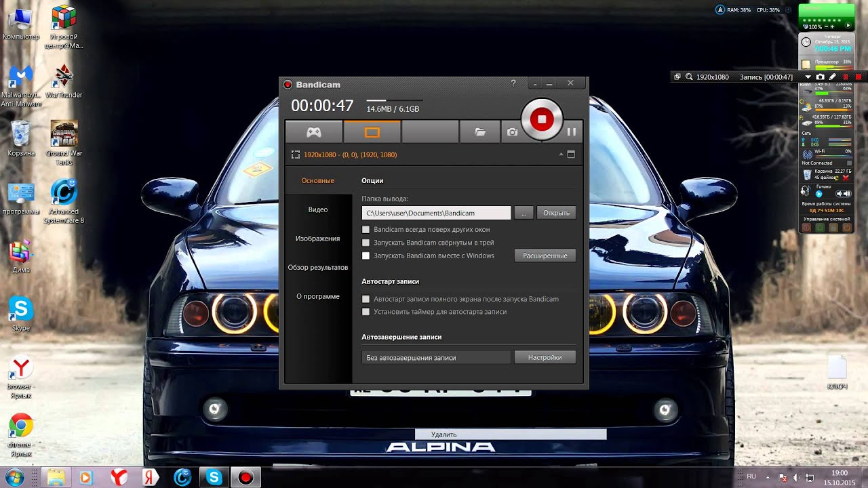Enable timer for autostart recording checkbox

click(x=366, y=312)
